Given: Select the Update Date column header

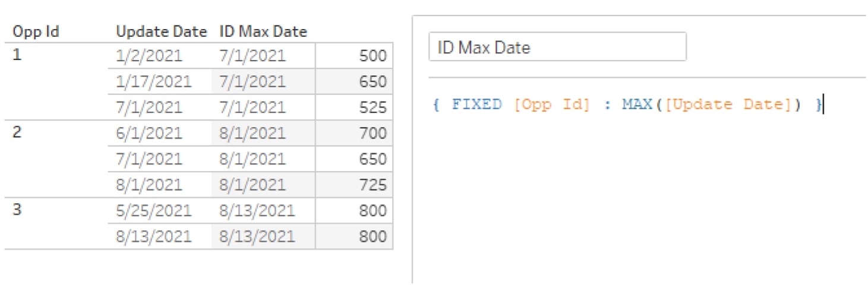Looking at the screenshot, I should click(161, 31).
